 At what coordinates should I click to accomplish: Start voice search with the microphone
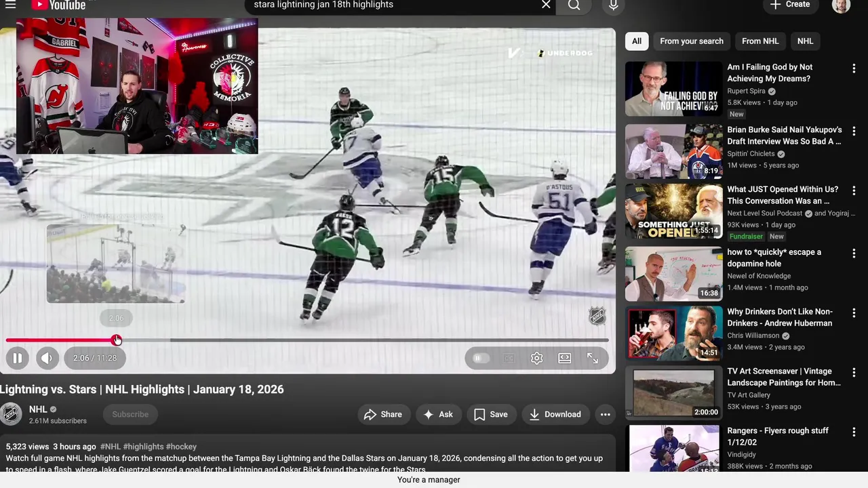[613, 5]
